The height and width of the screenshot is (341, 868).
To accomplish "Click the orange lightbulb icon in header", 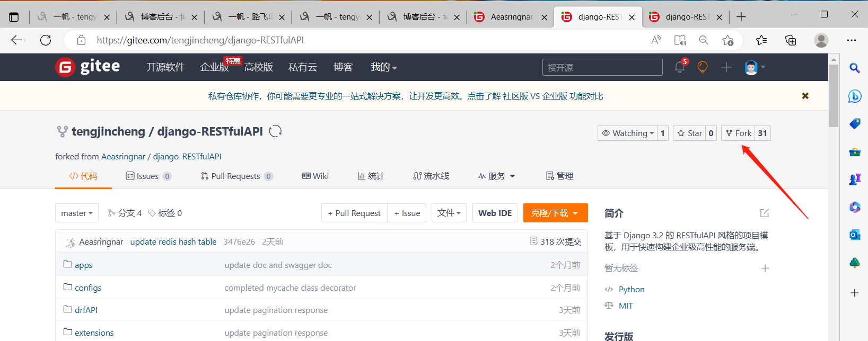I will [x=703, y=67].
